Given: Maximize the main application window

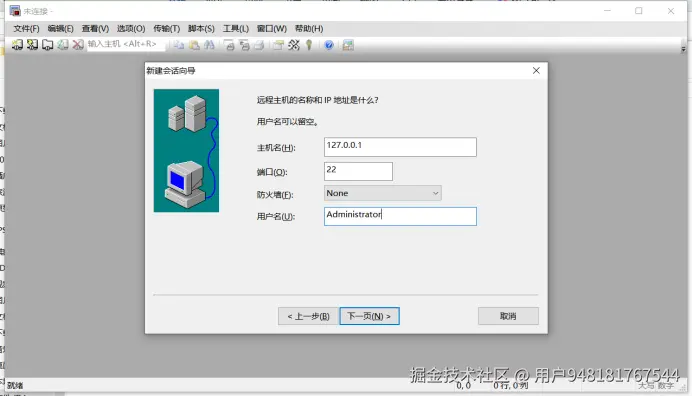Looking at the screenshot, I should (639, 11).
